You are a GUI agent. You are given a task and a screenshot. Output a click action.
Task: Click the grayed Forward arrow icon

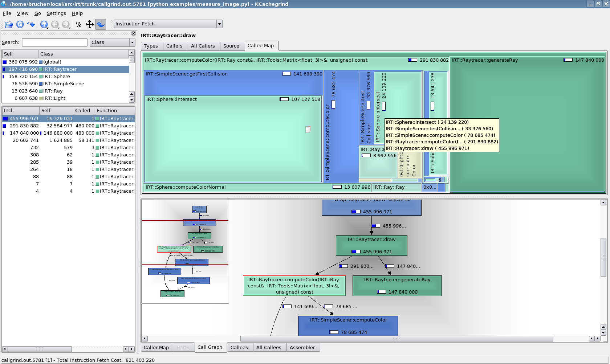(66, 24)
